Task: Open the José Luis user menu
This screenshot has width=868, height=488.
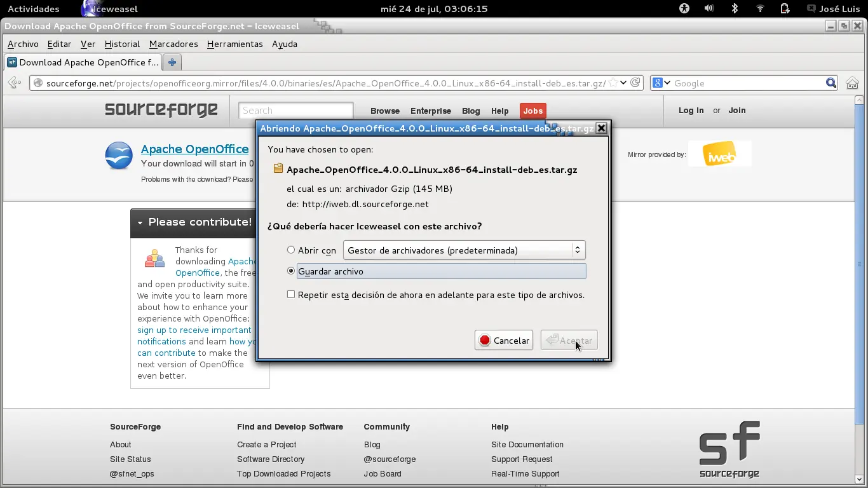Action: 833,8
